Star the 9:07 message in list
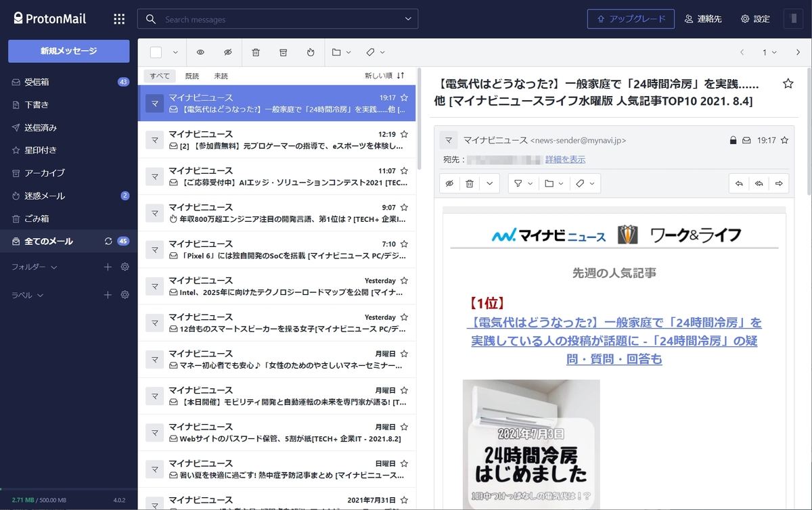 [404, 207]
